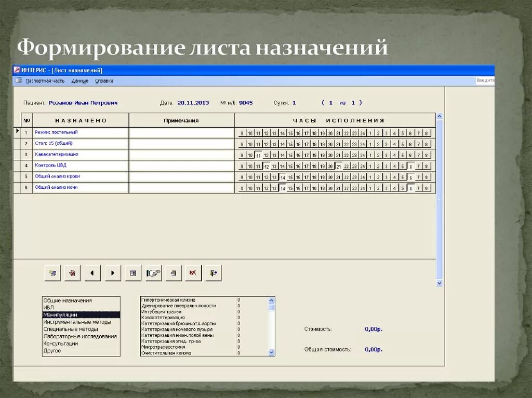This screenshot has height=398, width=532.
Task: Select Другое category
Action: click(x=81, y=350)
